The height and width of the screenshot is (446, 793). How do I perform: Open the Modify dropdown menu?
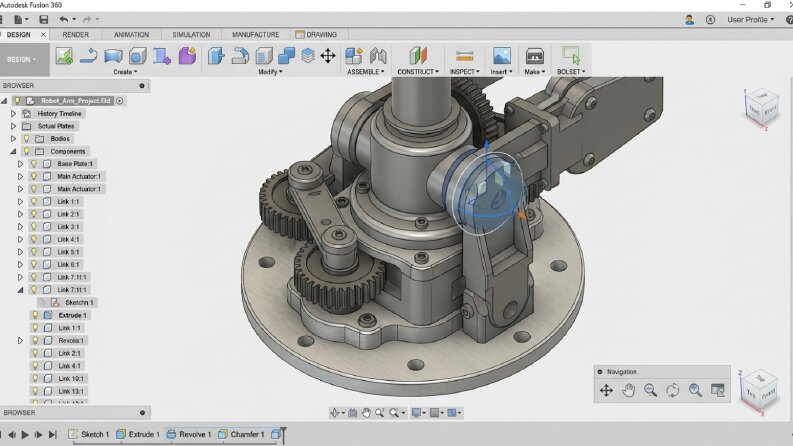pyautogui.click(x=270, y=72)
